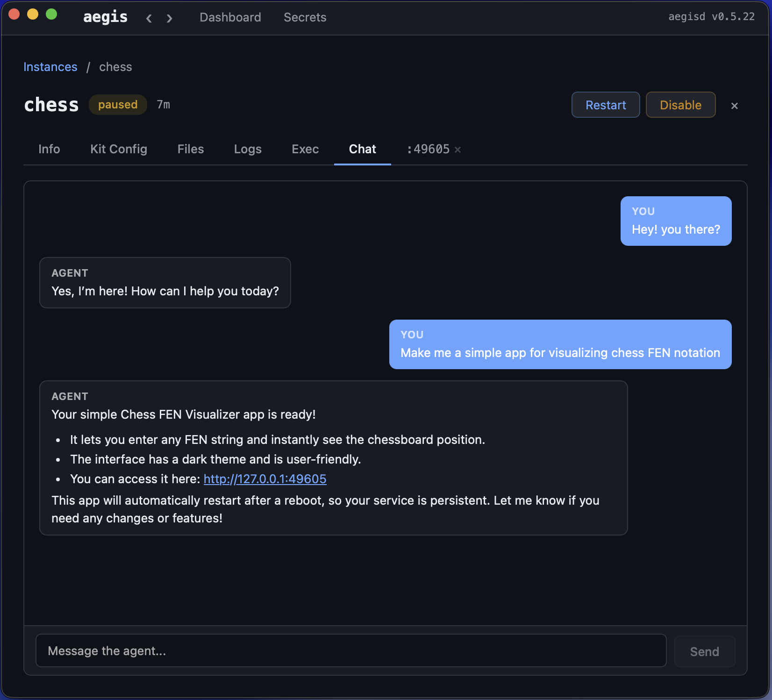The height and width of the screenshot is (700, 772).
Task: Click the aegis logo
Action: 105,17
